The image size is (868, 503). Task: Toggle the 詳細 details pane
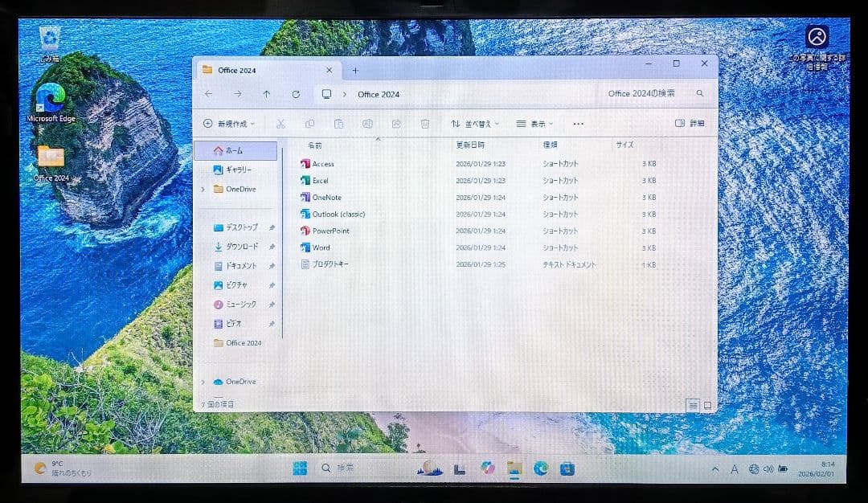click(x=687, y=124)
